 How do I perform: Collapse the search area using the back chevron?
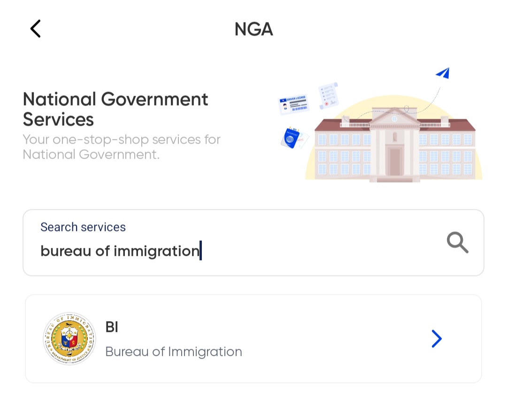35,28
